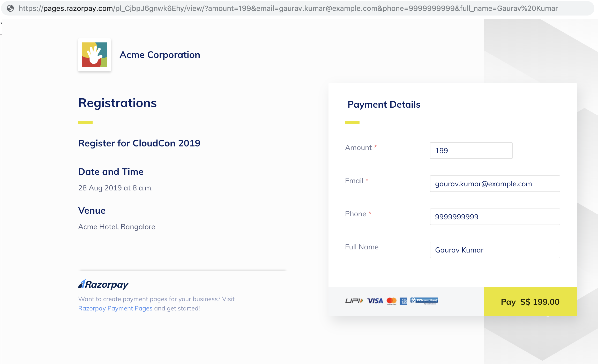The height and width of the screenshot is (364, 598).
Task: Click inside the Amount field showing 199
Action: pos(471,150)
